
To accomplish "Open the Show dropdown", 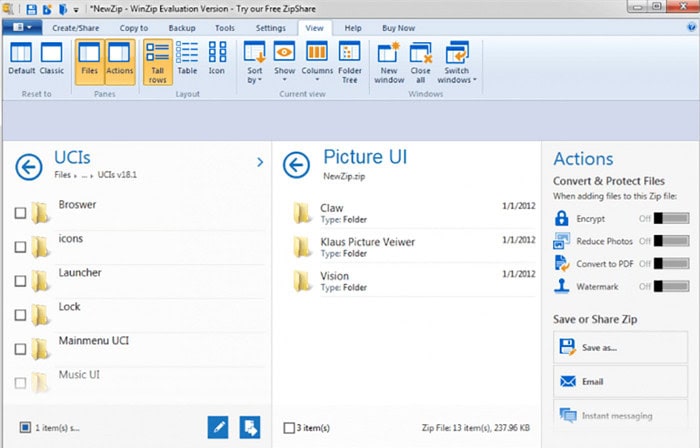I will coord(284,62).
